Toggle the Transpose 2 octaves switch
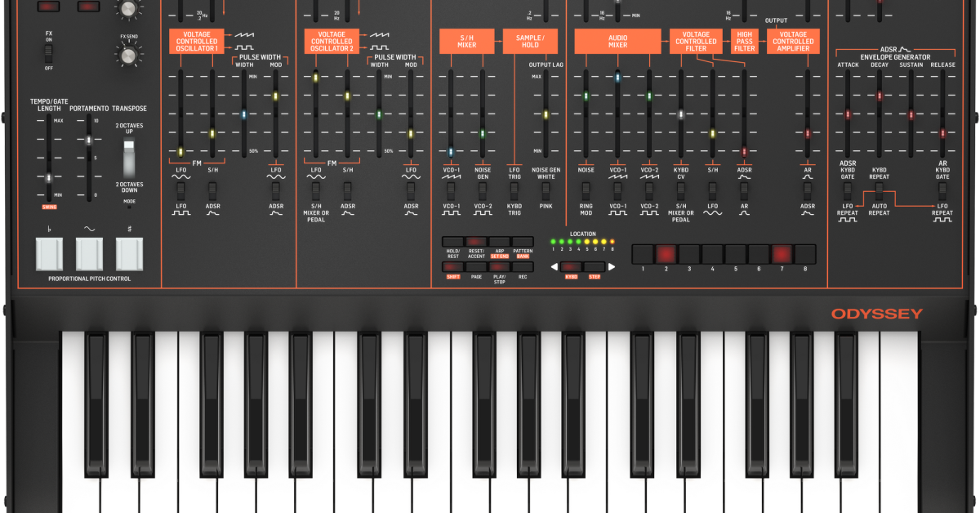 pyautogui.click(x=131, y=157)
